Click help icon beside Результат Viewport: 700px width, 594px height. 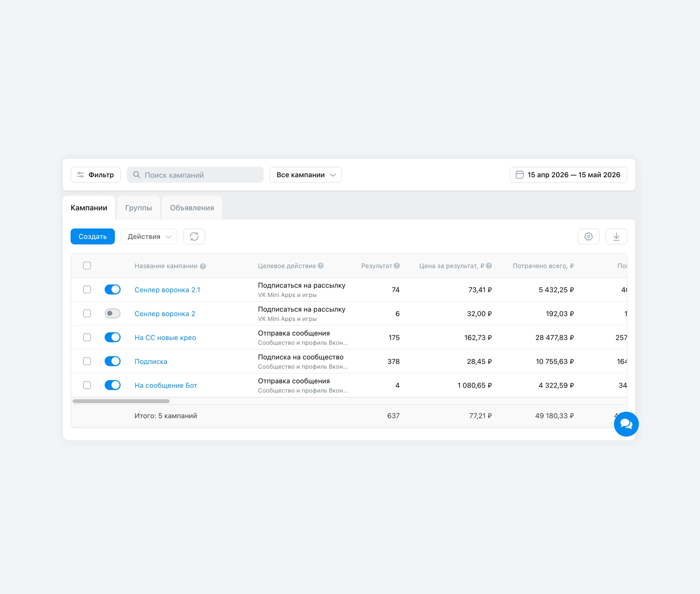[397, 266]
